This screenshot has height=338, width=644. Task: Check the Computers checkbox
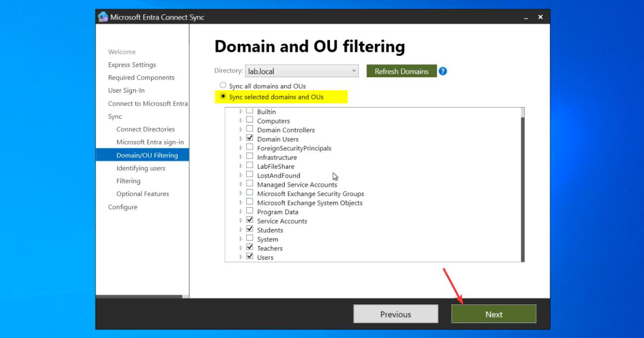click(249, 120)
